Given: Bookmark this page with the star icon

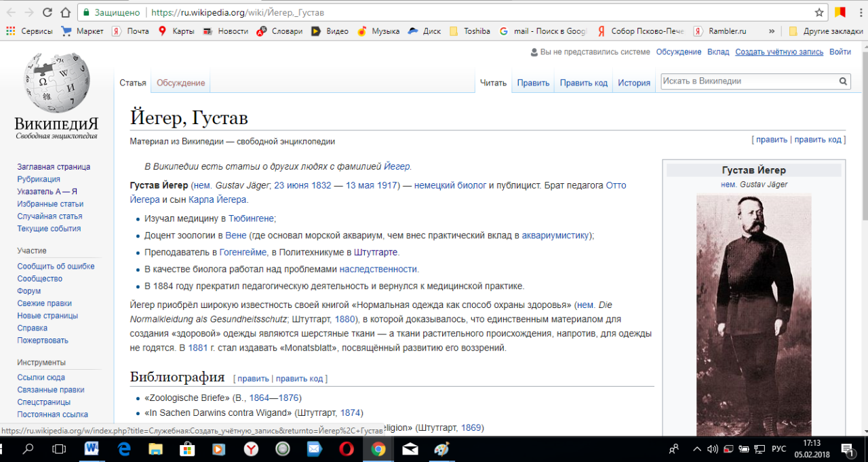Looking at the screenshot, I should 819,12.
